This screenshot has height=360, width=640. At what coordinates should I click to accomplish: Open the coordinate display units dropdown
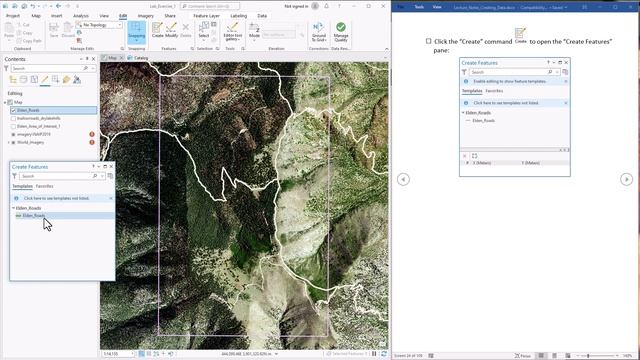pyautogui.click(x=277, y=353)
